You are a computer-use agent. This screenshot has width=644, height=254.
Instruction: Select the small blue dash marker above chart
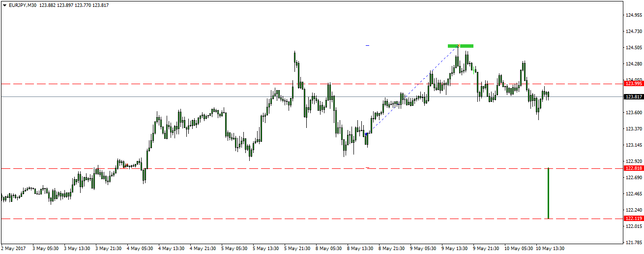coord(367,45)
